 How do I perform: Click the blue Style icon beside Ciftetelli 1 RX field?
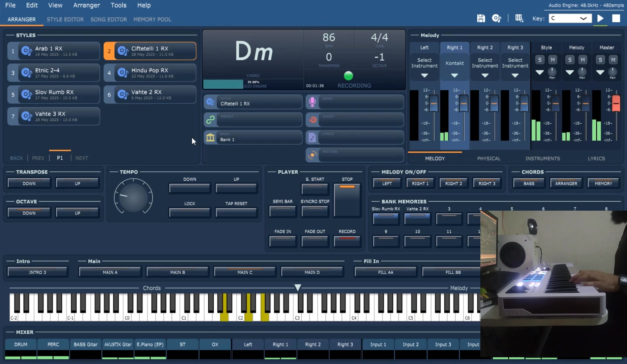click(x=210, y=101)
